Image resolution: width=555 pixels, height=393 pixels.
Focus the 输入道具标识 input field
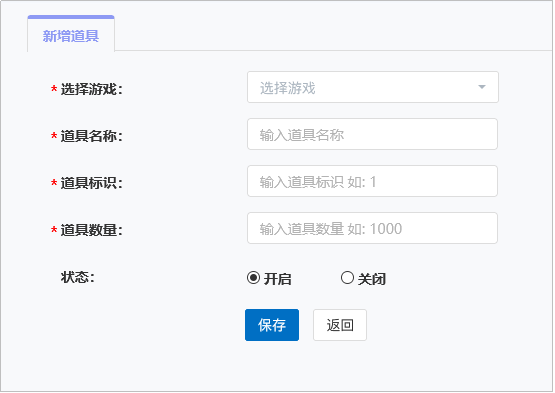pos(372,181)
